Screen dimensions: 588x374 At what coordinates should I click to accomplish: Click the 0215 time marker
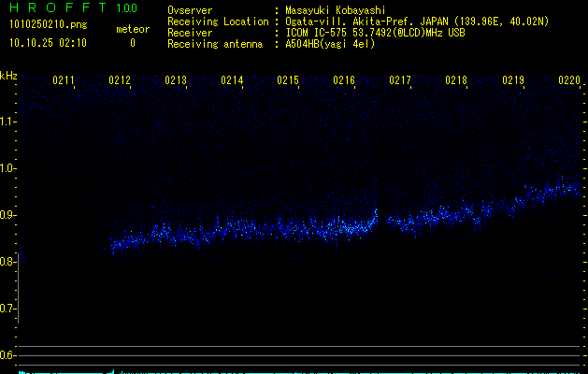coord(288,80)
